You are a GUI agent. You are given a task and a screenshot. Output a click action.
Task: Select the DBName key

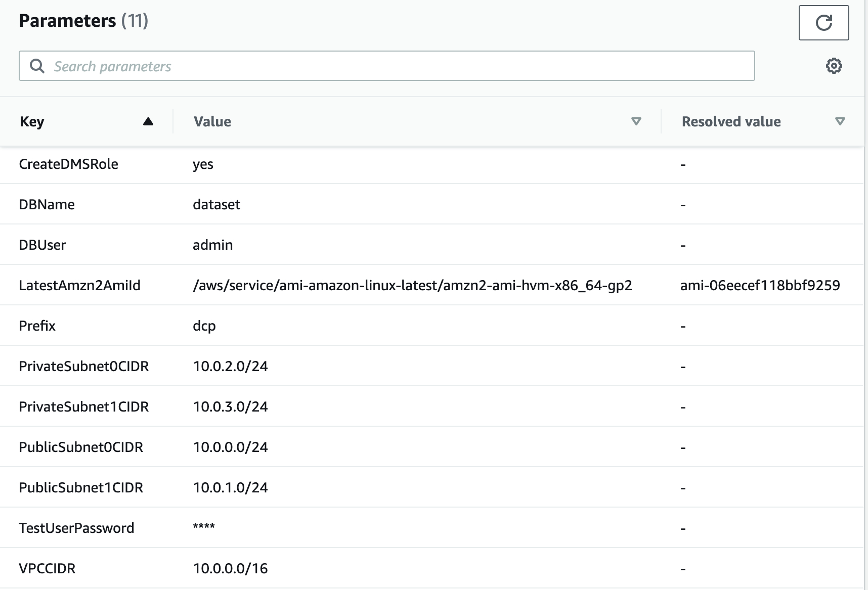tap(47, 204)
